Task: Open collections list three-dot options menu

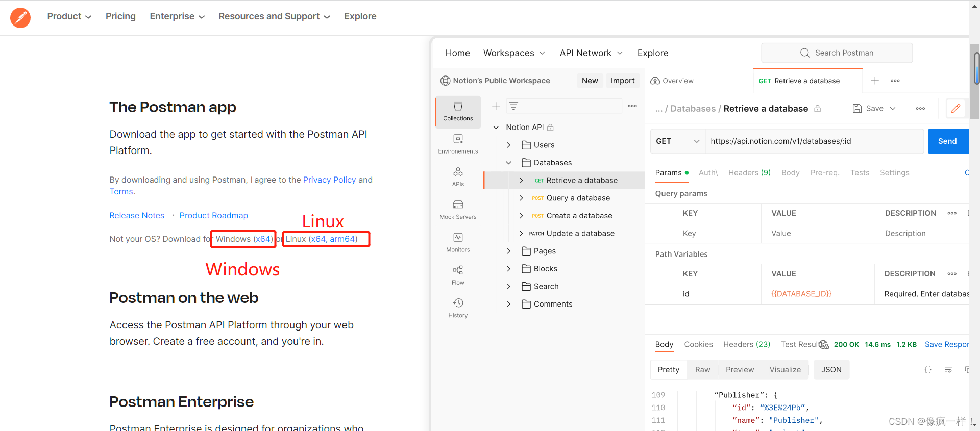Action: coord(632,106)
